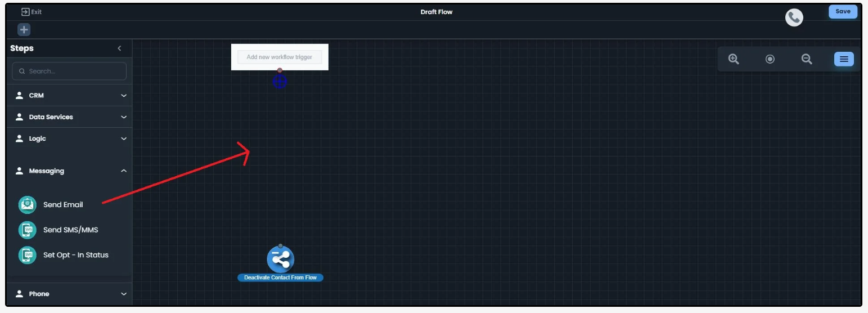Expand the Phone category
The height and width of the screenshot is (313, 868).
(70, 294)
